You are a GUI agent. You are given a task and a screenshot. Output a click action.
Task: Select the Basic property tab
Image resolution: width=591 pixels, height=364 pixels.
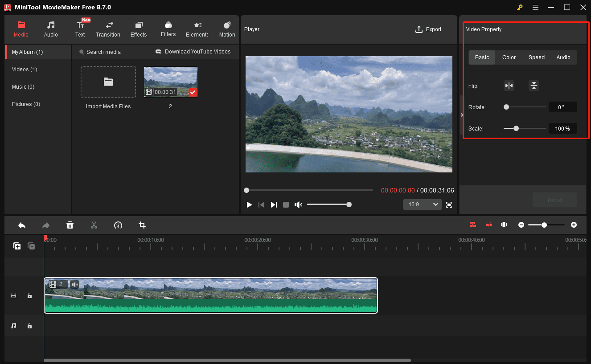point(482,57)
